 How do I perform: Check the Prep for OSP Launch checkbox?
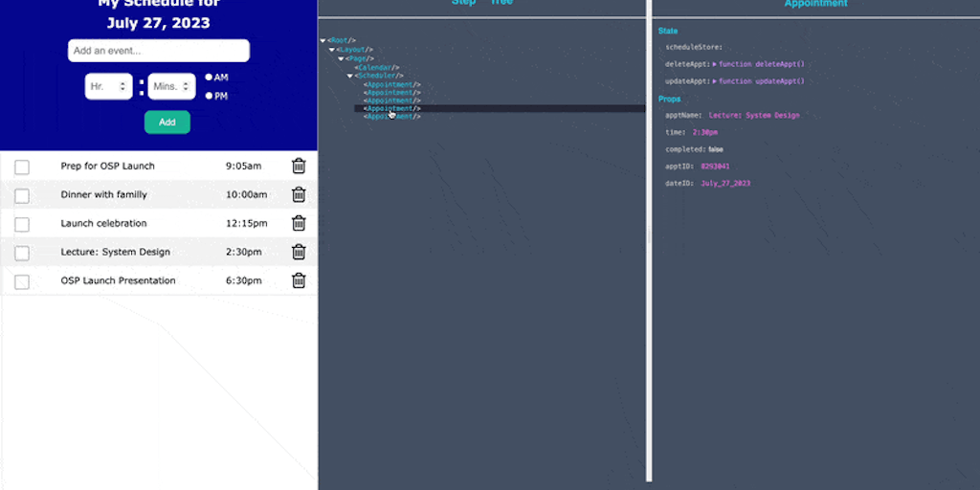pyautogui.click(x=22, y=167)
